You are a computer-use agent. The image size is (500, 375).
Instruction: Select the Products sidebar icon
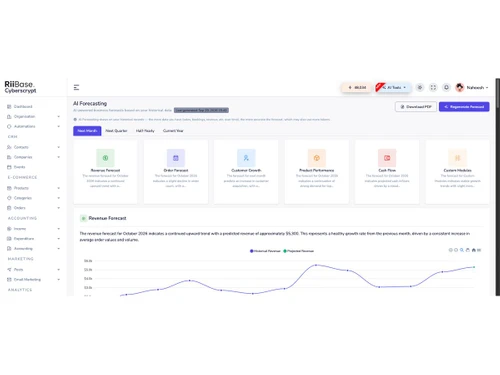(9, 188)
